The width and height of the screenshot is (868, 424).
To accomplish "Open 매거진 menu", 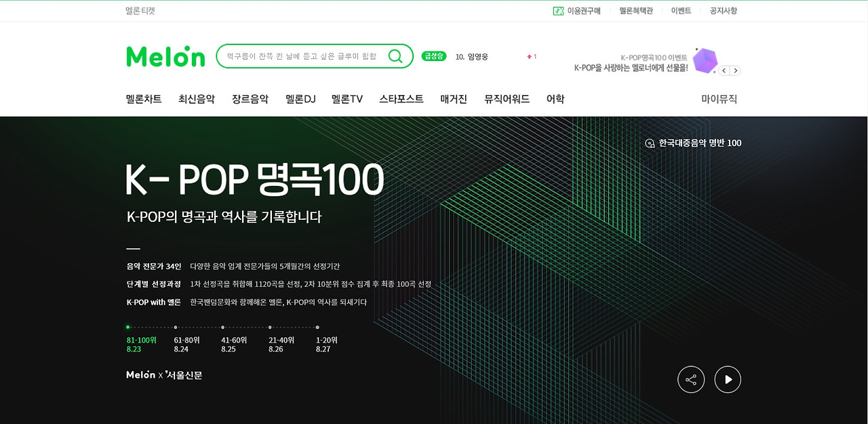I will pyautogui.click(x=454, y=99).
